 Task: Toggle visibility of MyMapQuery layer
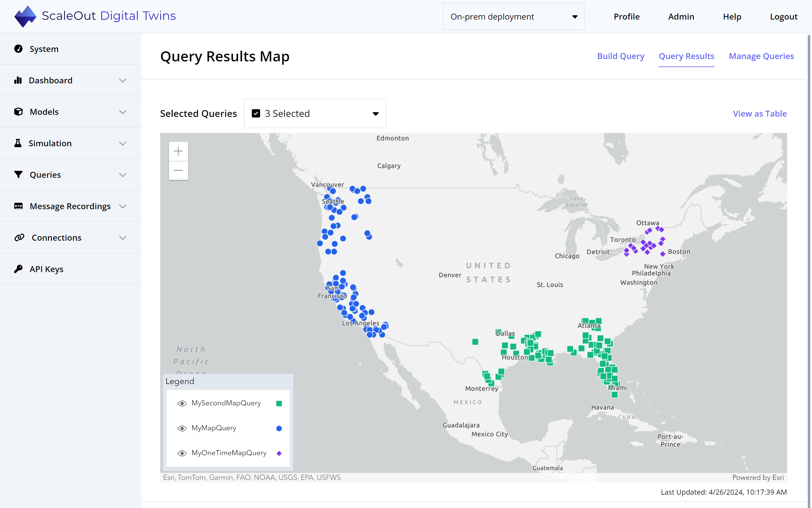point(182,428)
